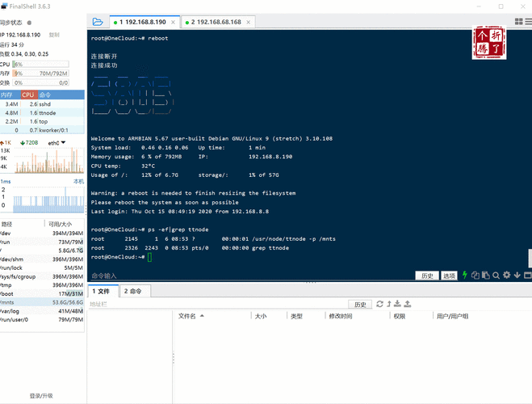The height and width of the screenshot is (404, 532).
Task: Click the upload icon in file panel
Action: click(408, 304)
